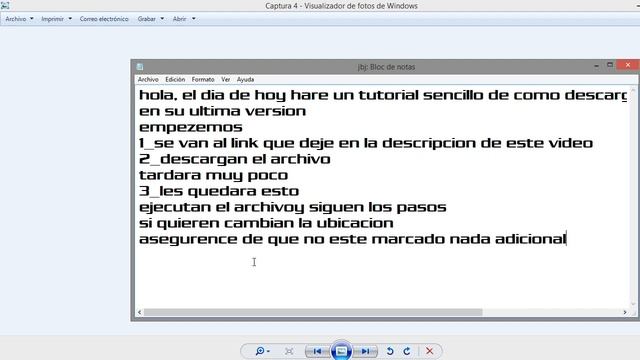Open Notepad's Formato menu

[x=203, y=80]
